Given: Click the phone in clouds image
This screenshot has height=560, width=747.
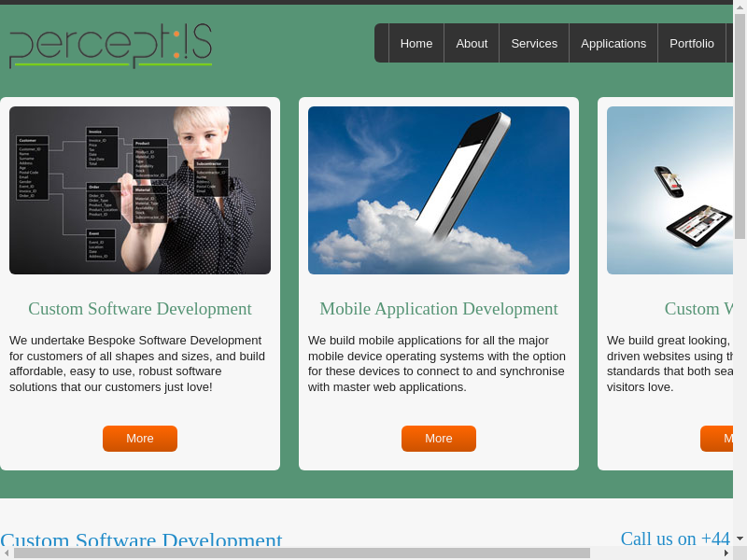Looking at the screenshot, I should (439, 190).
